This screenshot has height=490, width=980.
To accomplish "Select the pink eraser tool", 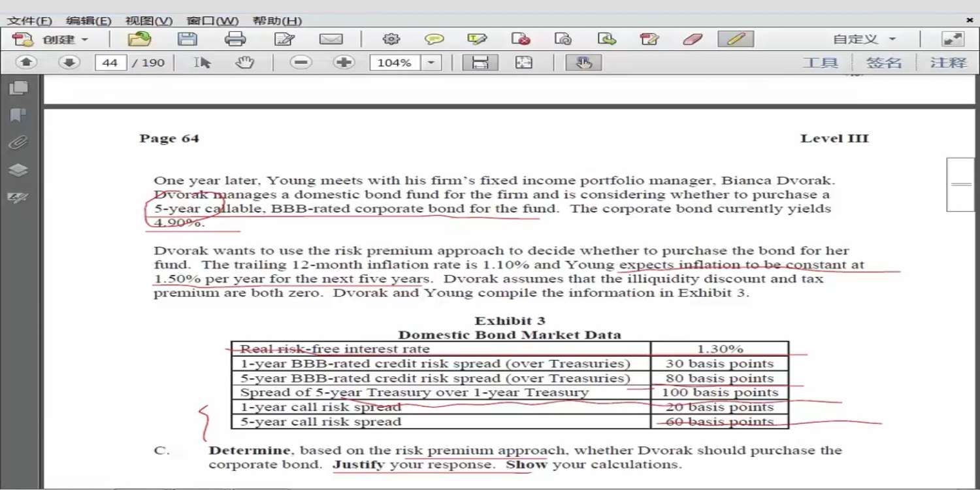I will point(693,39).
